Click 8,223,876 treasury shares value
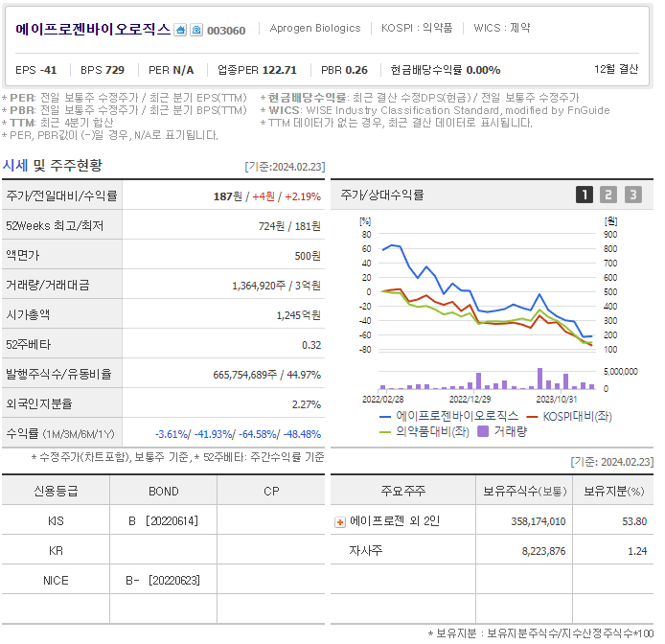This screenshot has height=644, width=665. point(543,551)
